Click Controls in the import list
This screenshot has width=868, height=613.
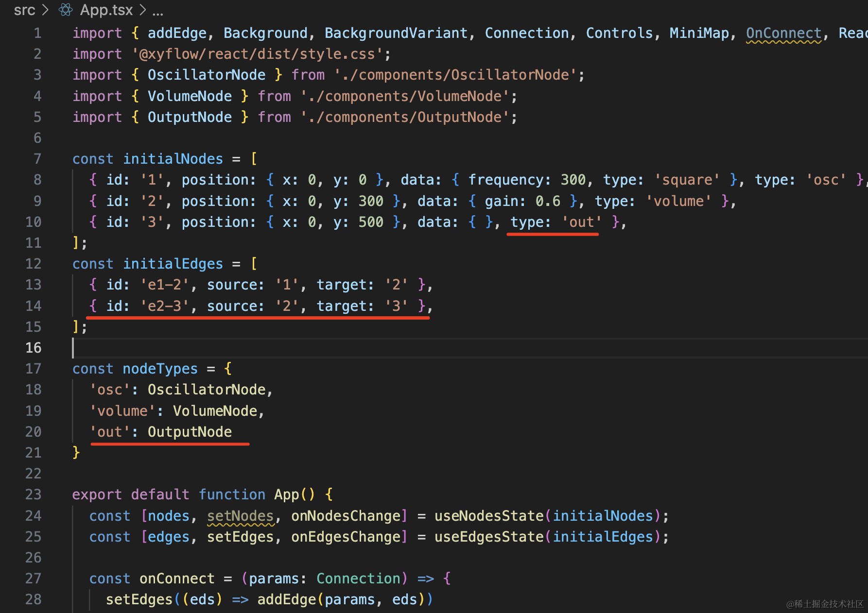coord(619,33)
